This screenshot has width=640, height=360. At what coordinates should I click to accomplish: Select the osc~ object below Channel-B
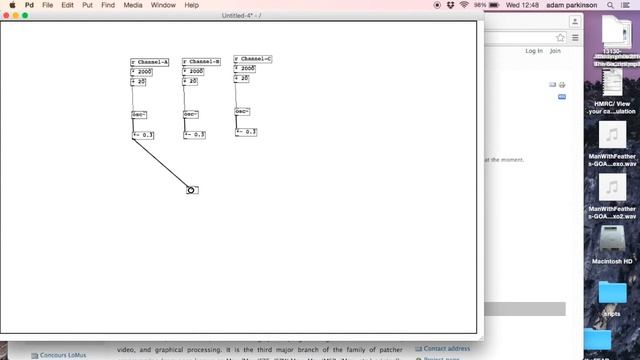tap(191, 115)
